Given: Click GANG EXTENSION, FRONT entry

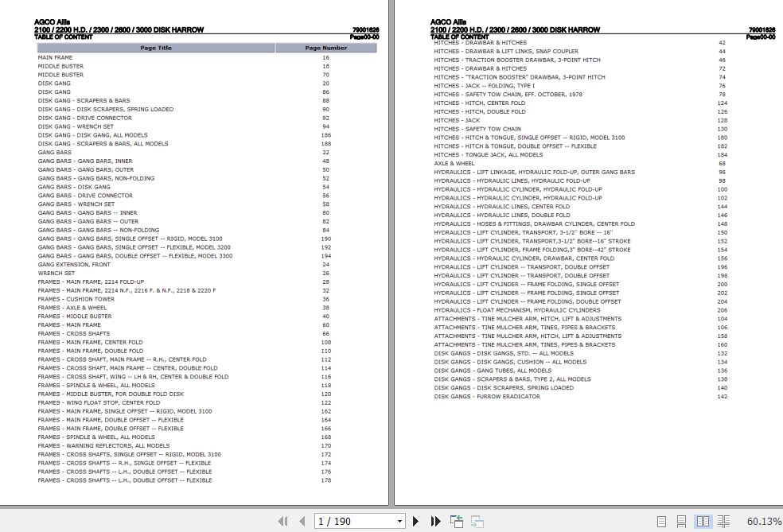Looking at the screenshot, I should coord(74,265).
